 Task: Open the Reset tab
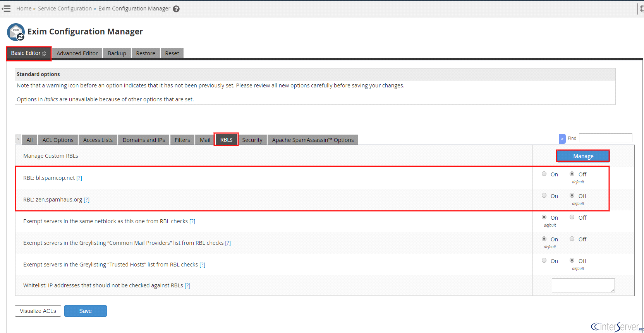172,53
